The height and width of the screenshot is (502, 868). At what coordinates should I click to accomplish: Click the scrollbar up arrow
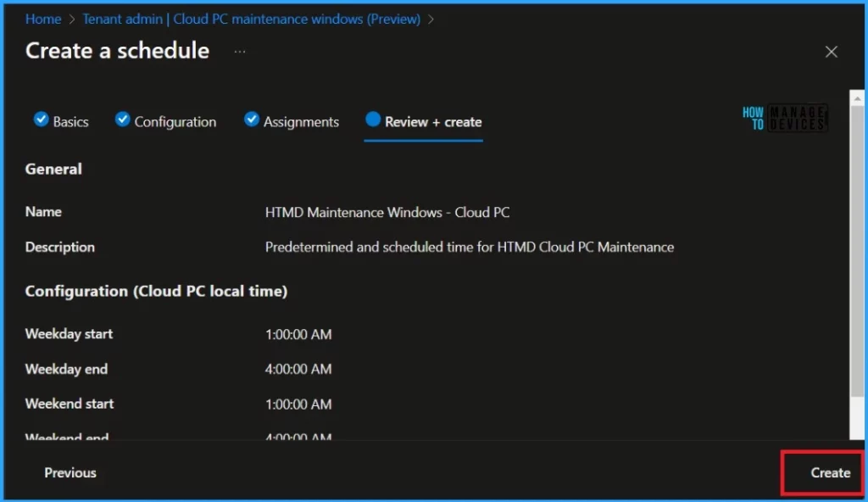coord(857,98)
